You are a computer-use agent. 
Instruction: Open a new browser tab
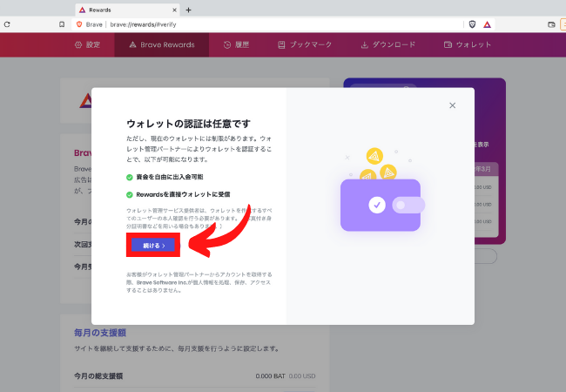click(188, 10)
